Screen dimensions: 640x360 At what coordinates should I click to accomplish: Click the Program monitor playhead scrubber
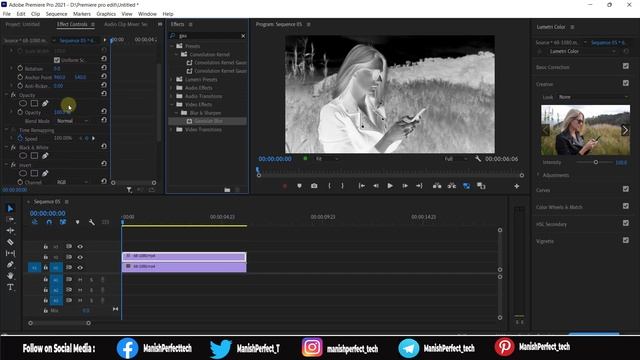click(258, 170)
